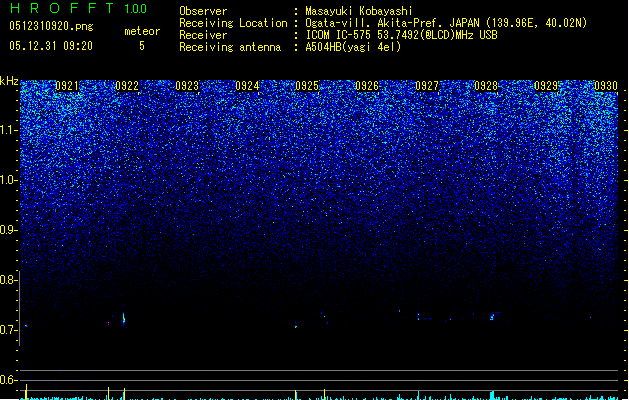Click the 1.1 kHz axis label
This screenshot has width=629, height=400.
click(8, 130)
